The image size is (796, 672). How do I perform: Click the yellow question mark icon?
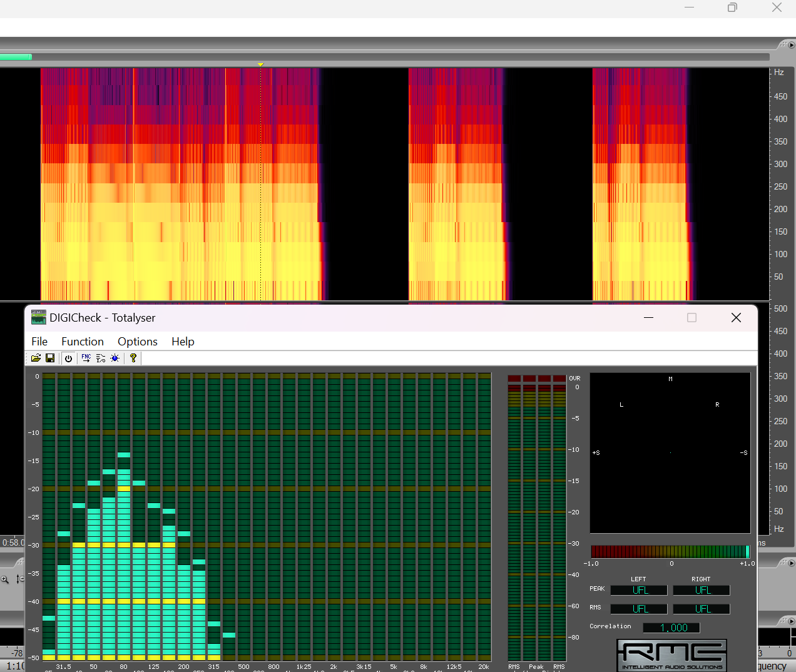pyautogui.click(x=133, y=358)
